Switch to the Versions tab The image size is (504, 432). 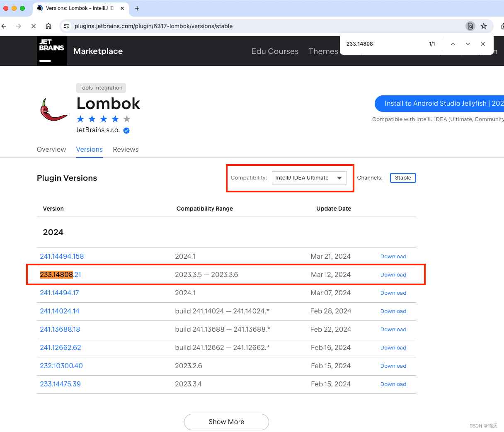point(90,149)
